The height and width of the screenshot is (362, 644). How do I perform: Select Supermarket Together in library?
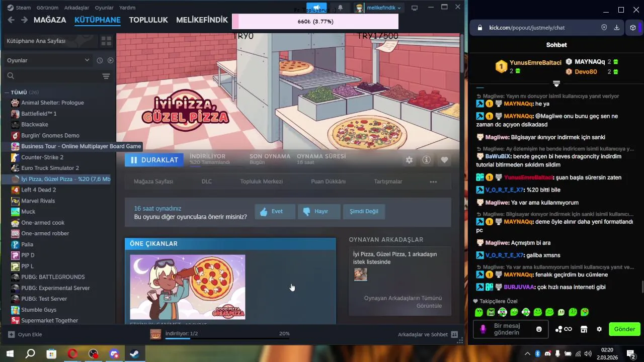(49, 320)
